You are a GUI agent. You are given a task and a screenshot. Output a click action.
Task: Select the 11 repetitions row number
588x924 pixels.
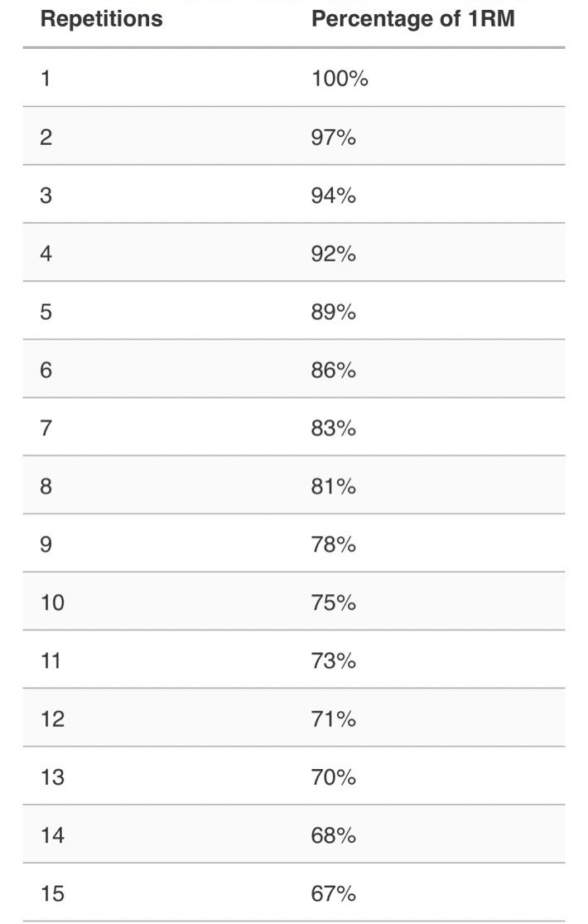pyautogui.click(x=51, y=660)
